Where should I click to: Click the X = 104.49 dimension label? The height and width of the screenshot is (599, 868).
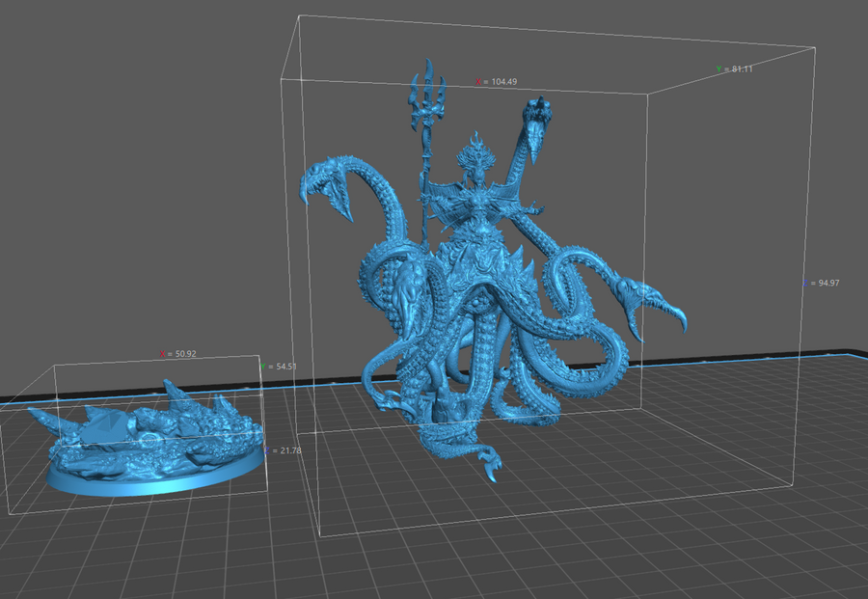tap(496, 82)
